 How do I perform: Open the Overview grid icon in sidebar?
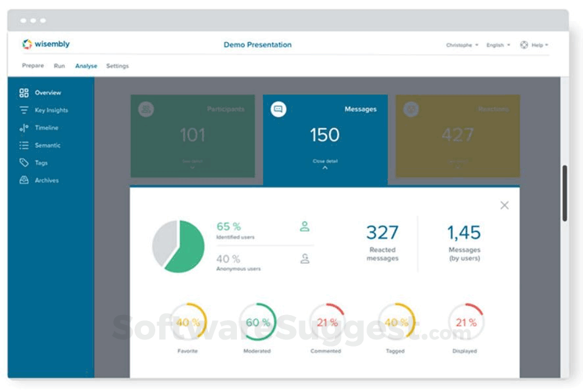pyautogui.click(x=24, y=93)
